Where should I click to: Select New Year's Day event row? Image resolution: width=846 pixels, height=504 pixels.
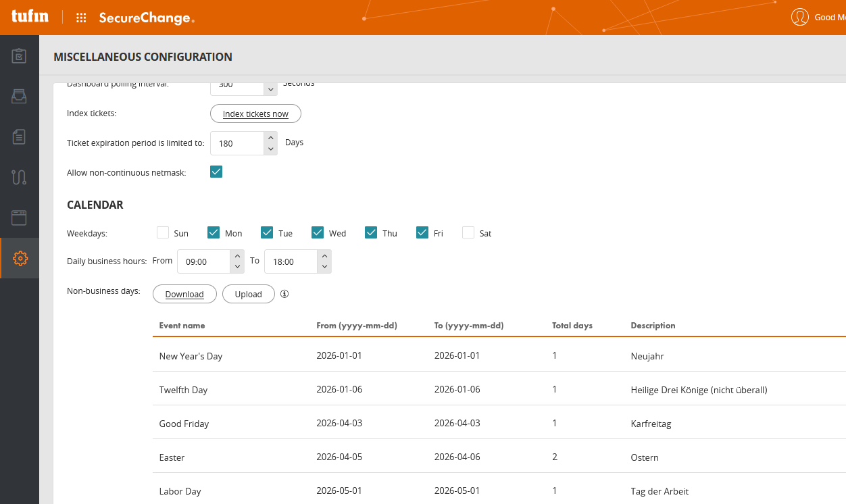(x=499, y=355)
